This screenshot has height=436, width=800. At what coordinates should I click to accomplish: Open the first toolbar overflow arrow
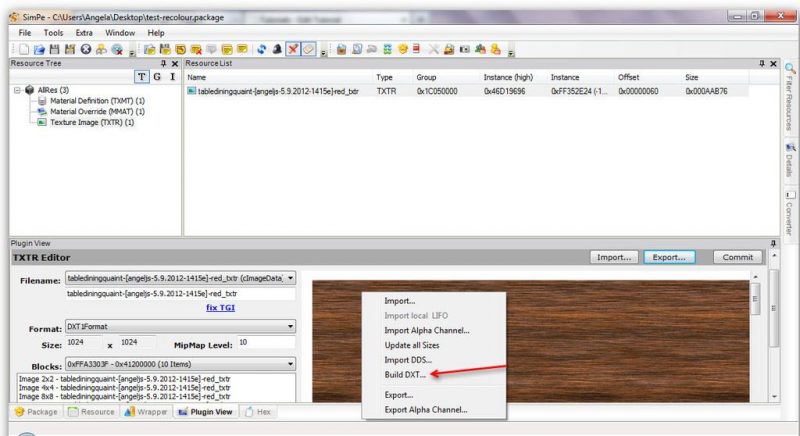(x=132, y=52)
